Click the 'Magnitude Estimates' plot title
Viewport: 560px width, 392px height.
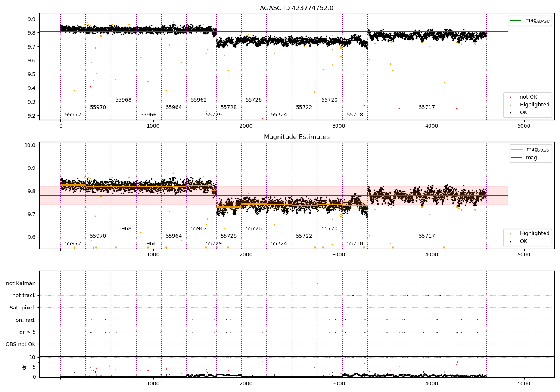tap(297, 137)
